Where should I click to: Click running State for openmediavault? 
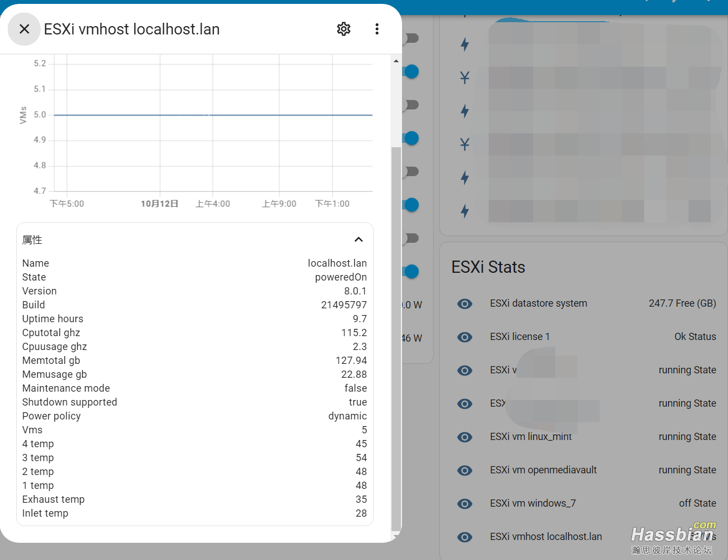coord(687,470)
